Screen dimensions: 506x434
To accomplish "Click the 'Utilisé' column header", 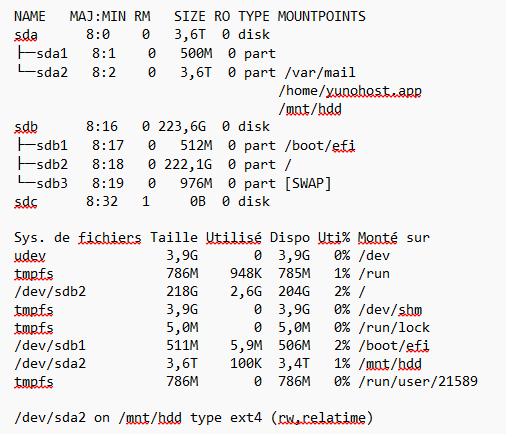I will pos(234,237).
